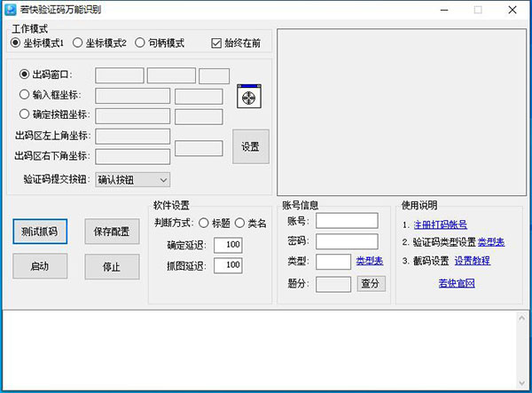532x393 pixels.
Task: Click the captcha preview panel
Action: 402,112
